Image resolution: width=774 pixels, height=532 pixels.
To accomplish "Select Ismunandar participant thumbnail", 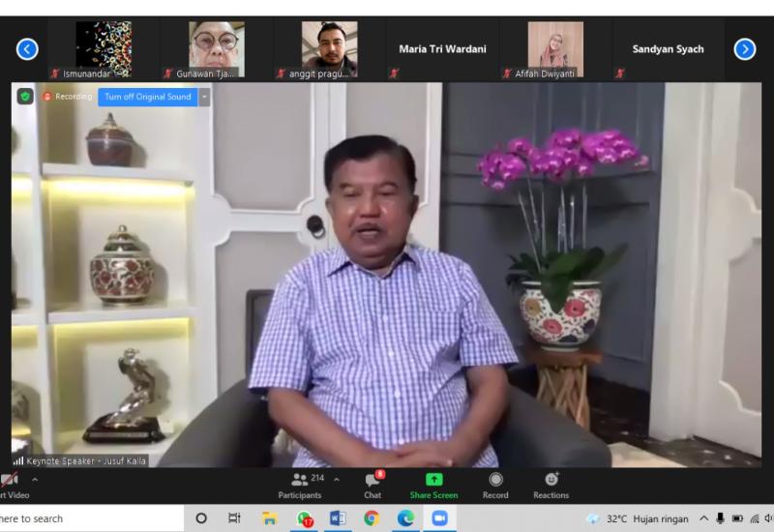I will (104, 49).
